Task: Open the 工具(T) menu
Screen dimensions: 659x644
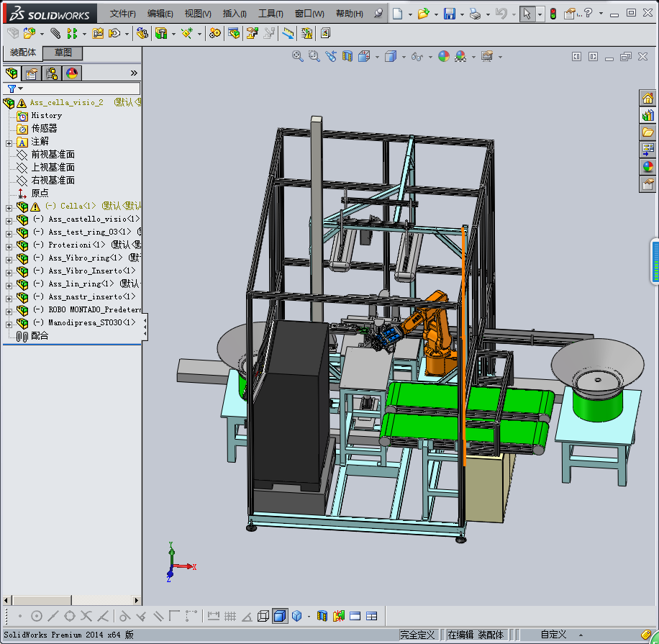Action: 271,14
